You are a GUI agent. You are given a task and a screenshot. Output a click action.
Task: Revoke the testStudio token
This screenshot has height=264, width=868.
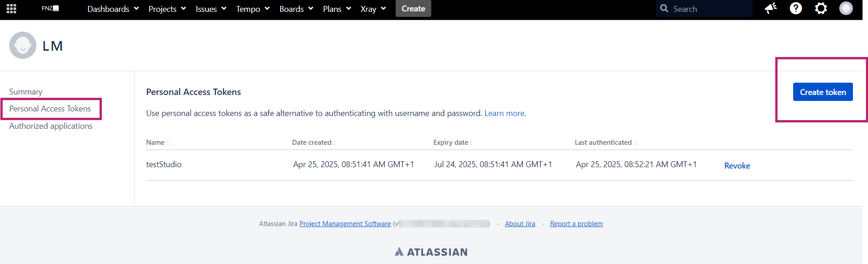coord(737,166)
